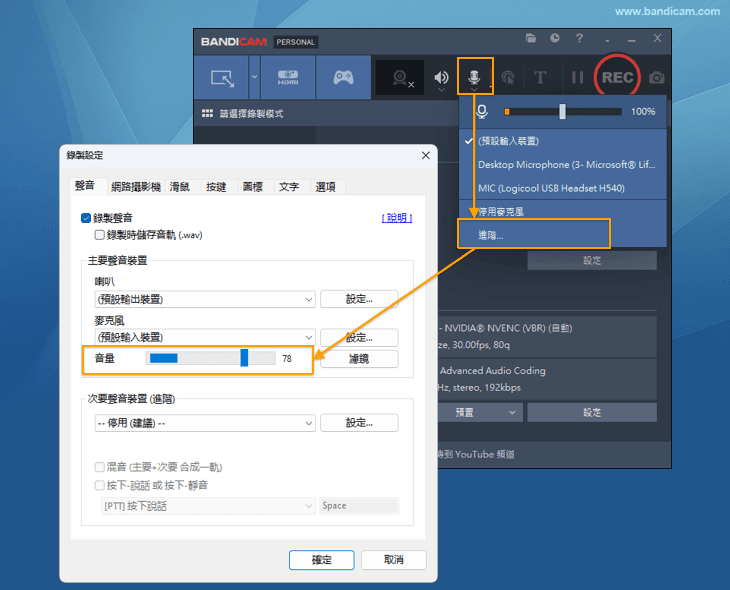Open 預置 preset dropdown in Bandicam window

click(x=480, y=413)
